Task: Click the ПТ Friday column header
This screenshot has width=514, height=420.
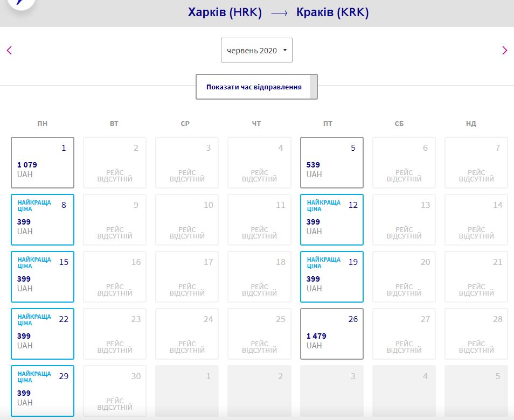Action: point(328,124)
